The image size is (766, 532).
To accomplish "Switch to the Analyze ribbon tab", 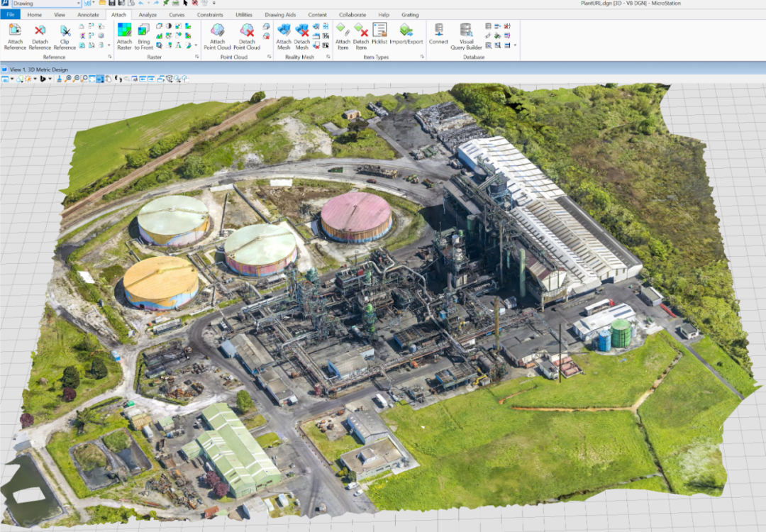I will coord(148,15).
